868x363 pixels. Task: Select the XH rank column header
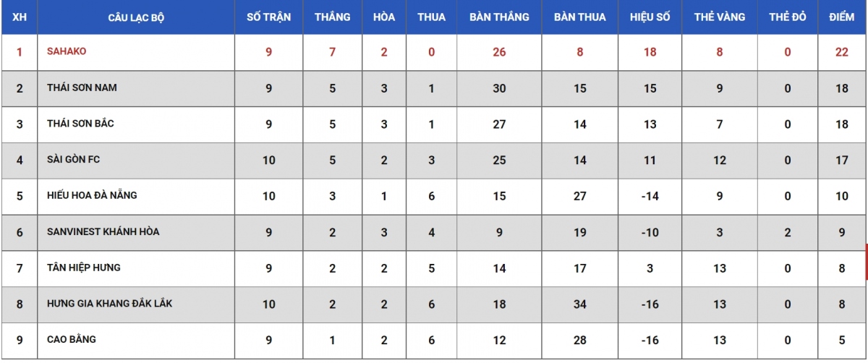tap(20, 17)
